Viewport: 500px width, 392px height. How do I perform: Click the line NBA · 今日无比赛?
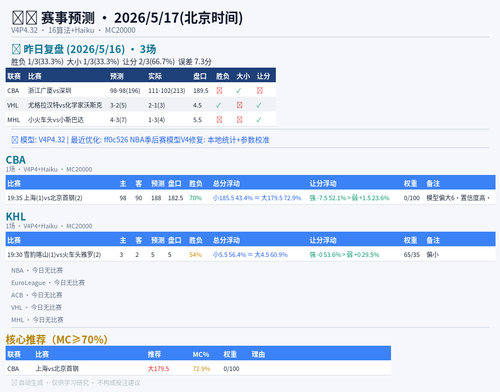pos(37,270)
